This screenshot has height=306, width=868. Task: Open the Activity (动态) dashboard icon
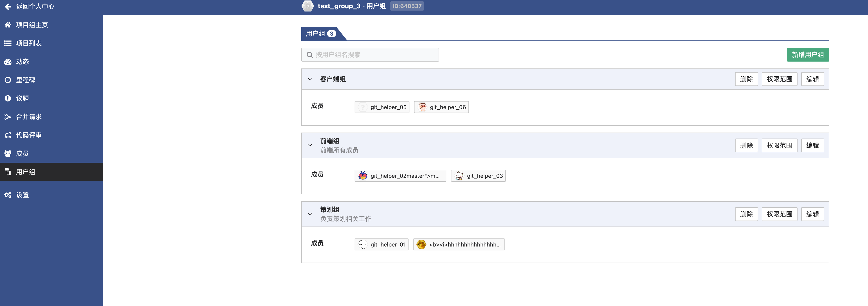[x=8, y=62]
